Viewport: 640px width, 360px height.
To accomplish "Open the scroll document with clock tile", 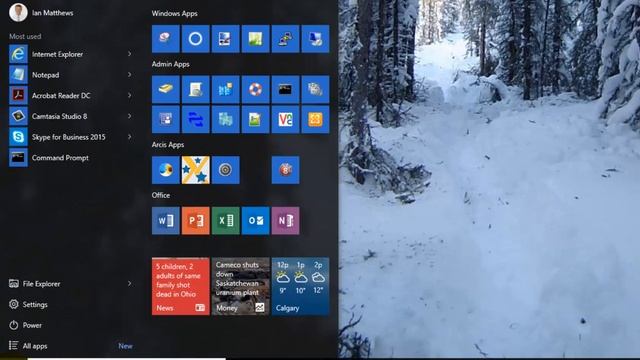I will [x=196, y=89].
